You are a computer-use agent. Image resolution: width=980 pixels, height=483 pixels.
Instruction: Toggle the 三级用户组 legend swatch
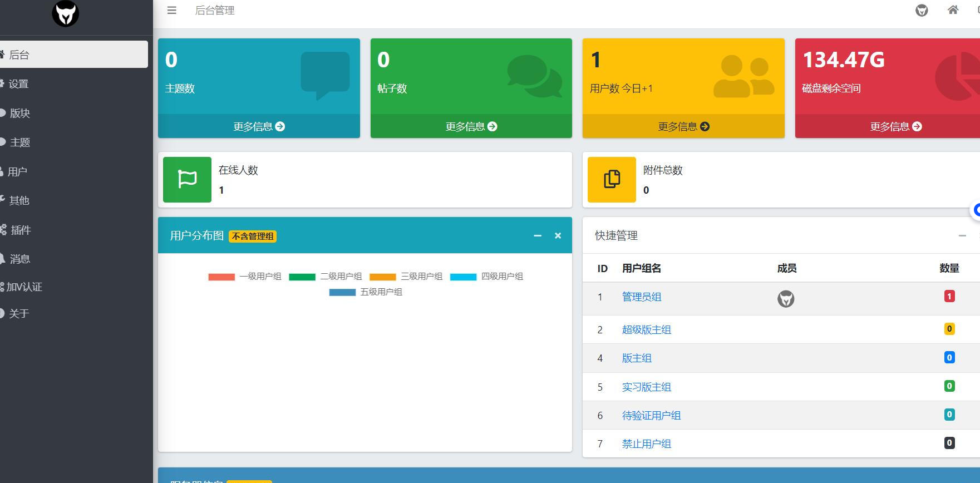pyautogui.click(x=383, y=277)
